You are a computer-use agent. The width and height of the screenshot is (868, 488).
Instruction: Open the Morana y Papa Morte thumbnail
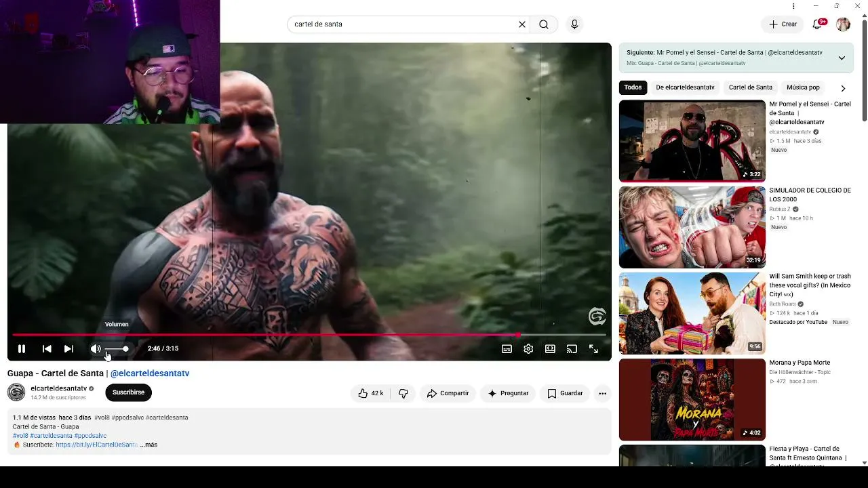point(692,399)
